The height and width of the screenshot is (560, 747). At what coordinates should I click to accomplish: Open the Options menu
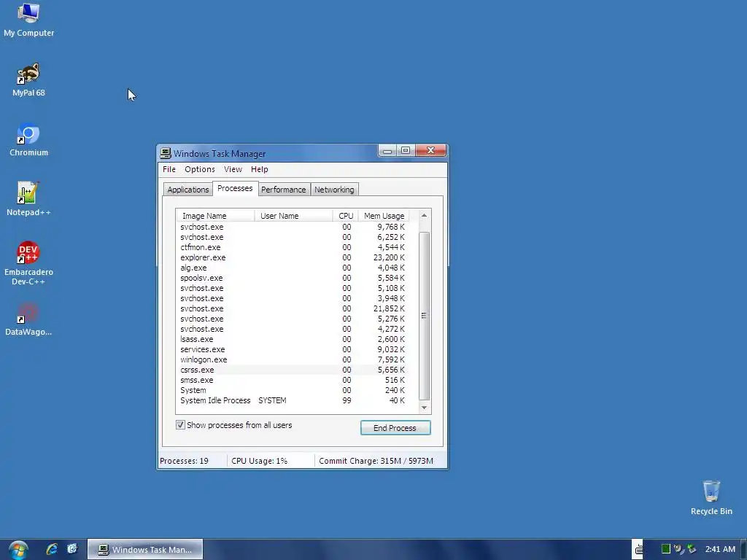(200, 169)
